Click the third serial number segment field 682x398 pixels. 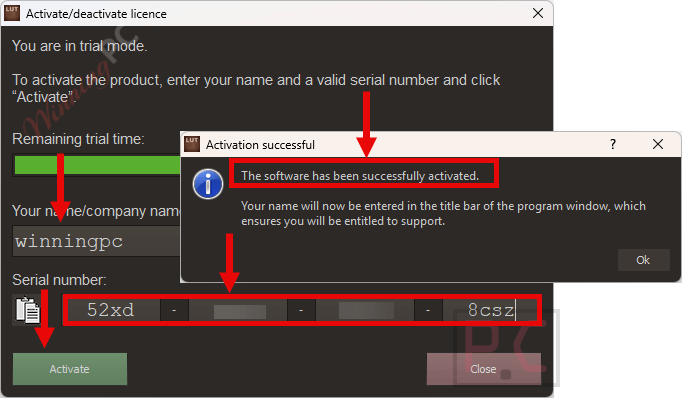(x=365, y=311)
